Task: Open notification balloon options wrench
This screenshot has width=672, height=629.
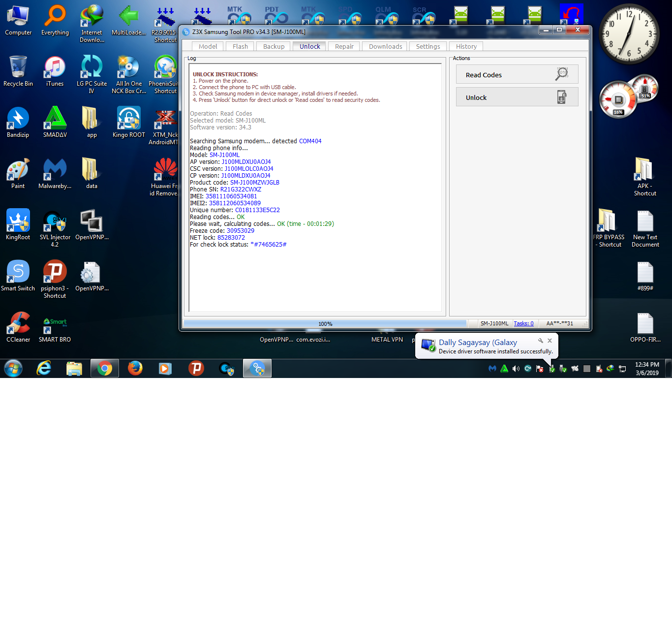Action: pos(541,341)
